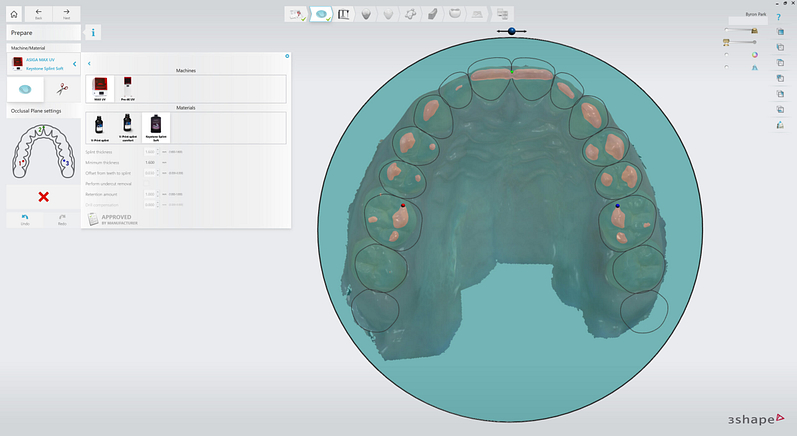The width and height of the screenshot is (797, 436).
Task: Select the blue splint shape tool
Action: (25, 89)
